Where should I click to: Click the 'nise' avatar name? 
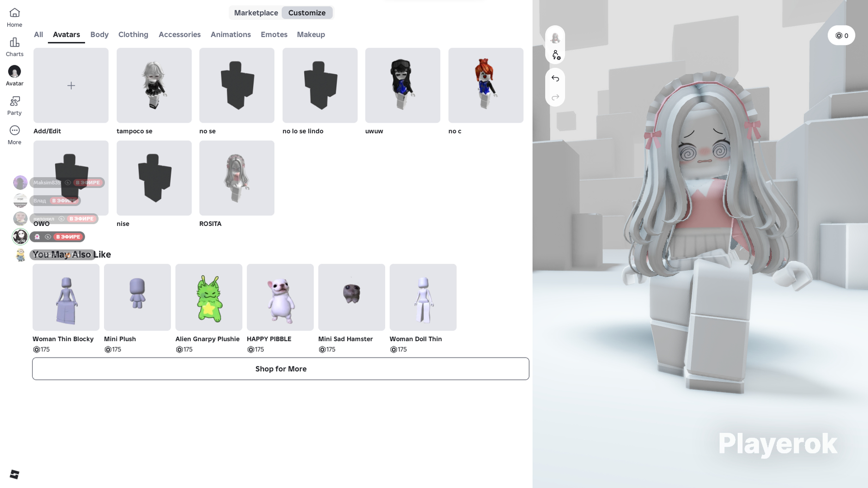point(123,224)
